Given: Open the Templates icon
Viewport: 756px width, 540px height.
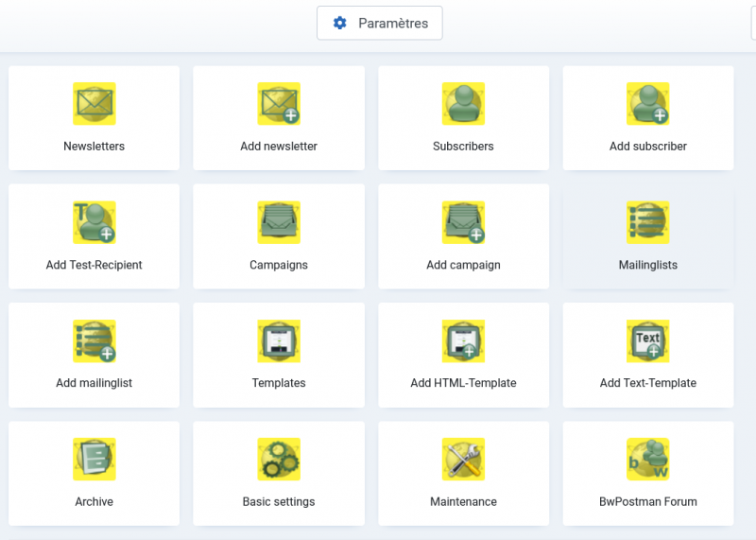Looking at the screenshot, I should click(x=279, y=341).
